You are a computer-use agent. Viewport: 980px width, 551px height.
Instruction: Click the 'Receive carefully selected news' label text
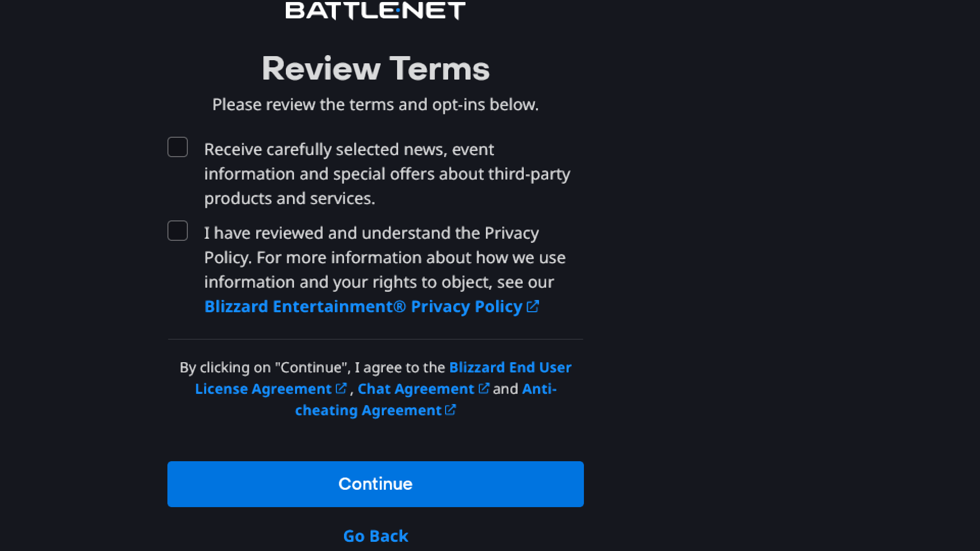point(349,149)
